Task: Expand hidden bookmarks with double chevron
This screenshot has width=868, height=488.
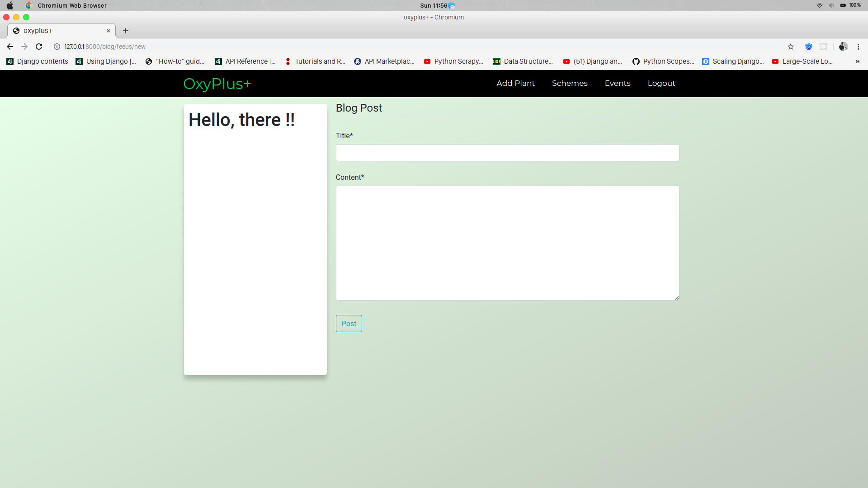Action: [x=857, y=61]
